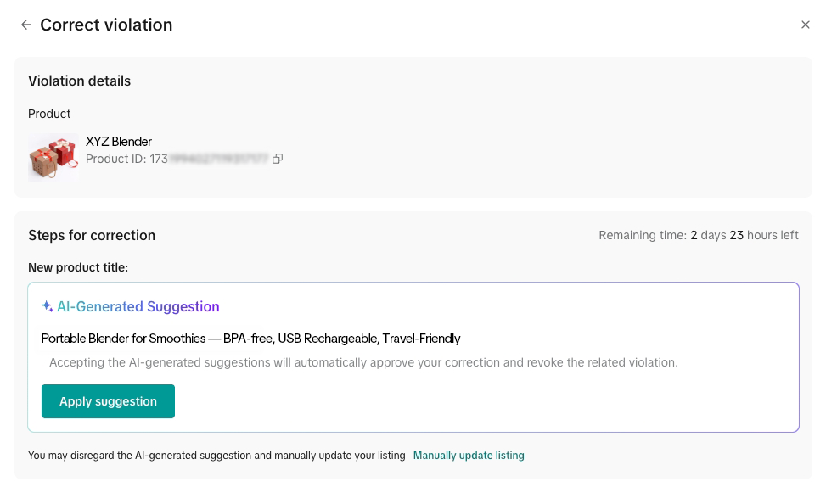Screen dimensions: 826x504
Task: Click the note about accepting AI-generated suggestions
Action: 363,362
